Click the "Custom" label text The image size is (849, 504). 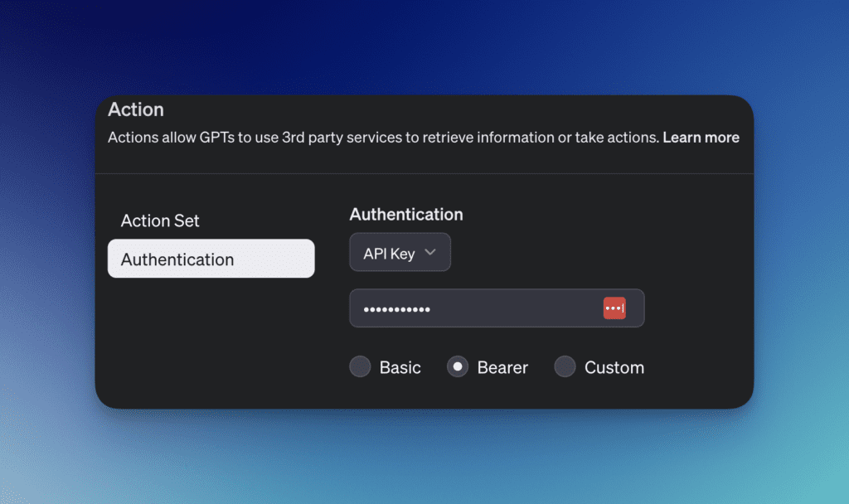click(x=614, y=367)
